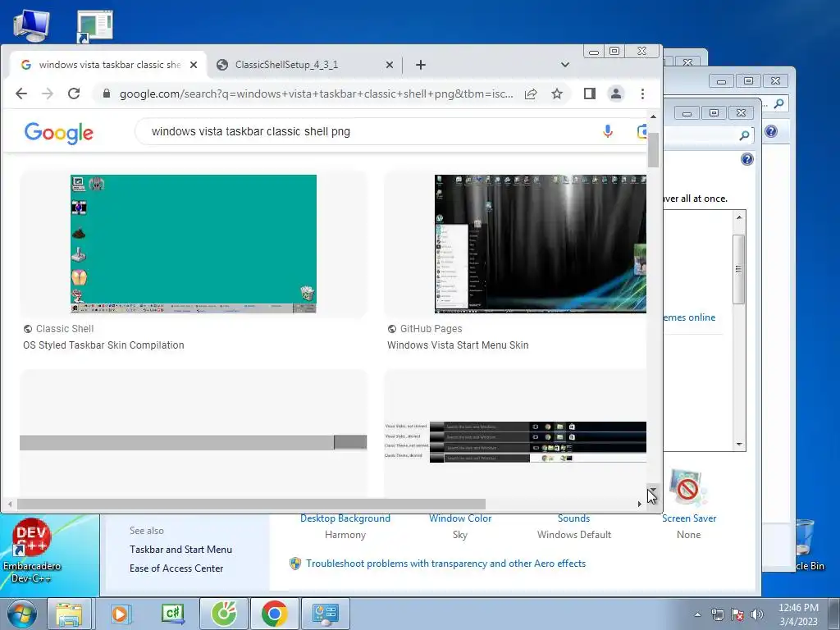The image size is (840, 630).
Task: Close the ClassicShellSetup_4_3_1 tab
Action: coord(390,65)
